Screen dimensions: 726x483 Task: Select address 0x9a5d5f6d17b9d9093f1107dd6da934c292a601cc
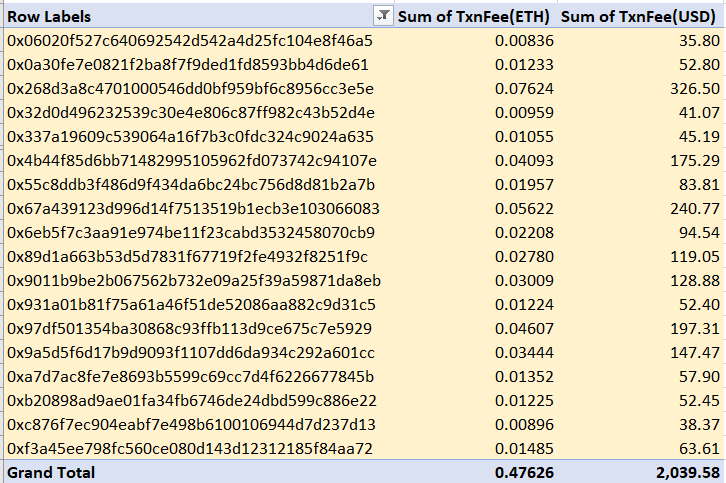click(191, 353)
